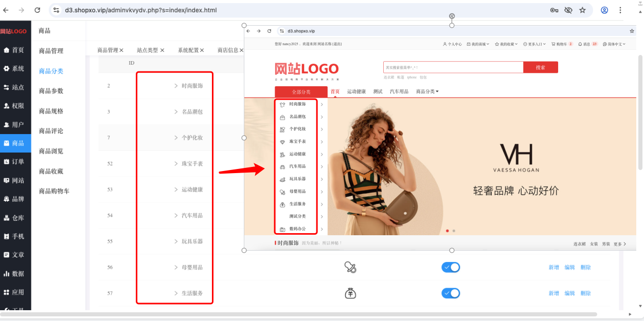Open the 商品分类 dropdown in the storefront nav bar
The width and height of the screenshot is (644, 321).
pyautogui.click(x=427, y=91)
